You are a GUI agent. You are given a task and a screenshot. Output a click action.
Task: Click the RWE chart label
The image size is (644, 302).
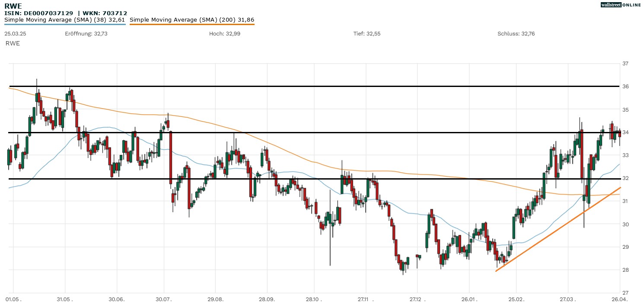12,43
